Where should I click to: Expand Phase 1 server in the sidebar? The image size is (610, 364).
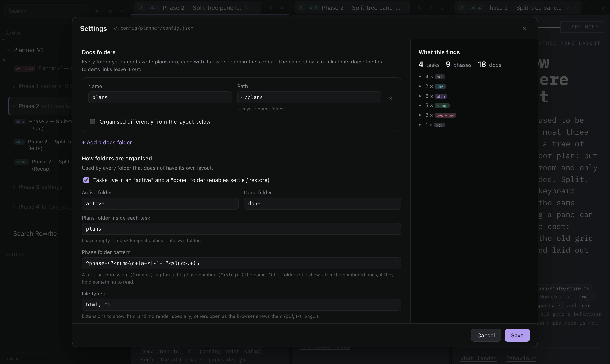tap(14, 86)
